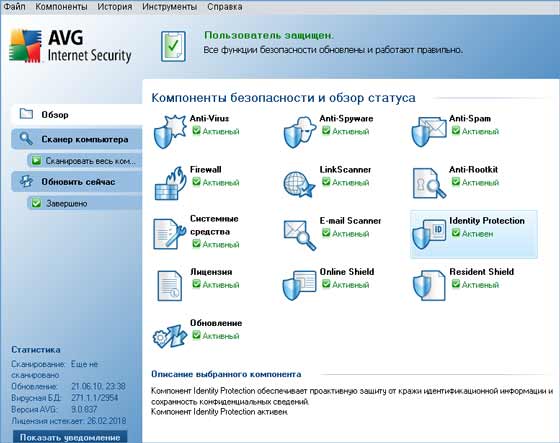Click the Обновление component title
Screen dimensions: 560x443
(216, 323)
